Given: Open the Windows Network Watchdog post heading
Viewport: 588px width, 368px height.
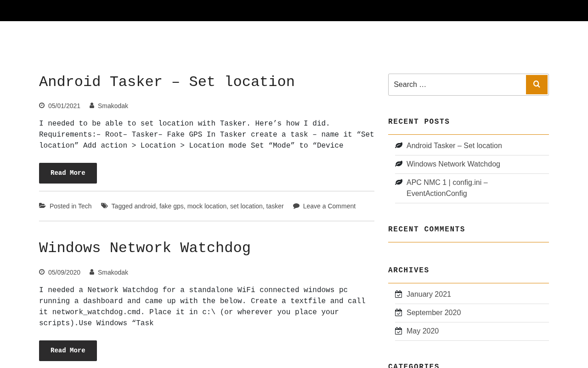Looking at the screenshot, I should tap(145, 248).
